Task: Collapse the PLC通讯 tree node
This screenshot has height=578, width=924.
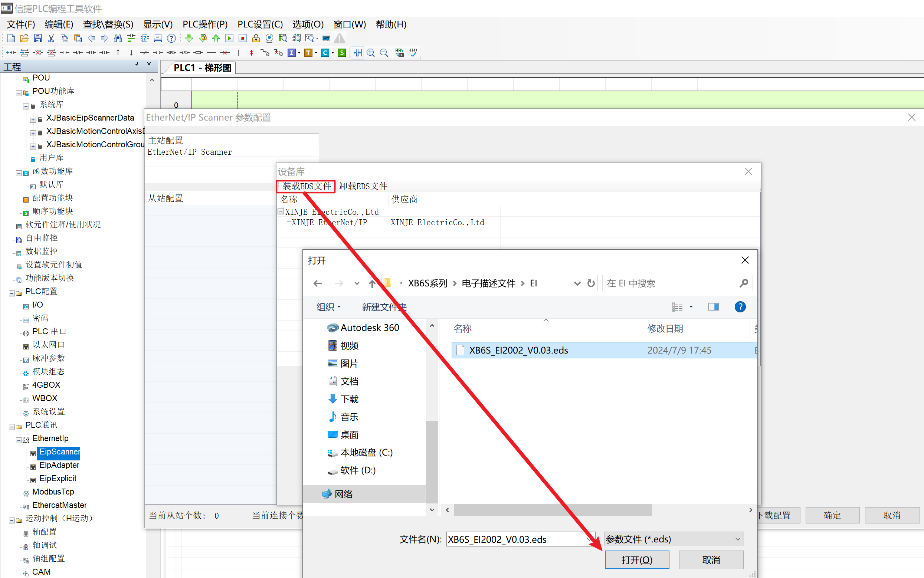Action: [x=12, y=427]
